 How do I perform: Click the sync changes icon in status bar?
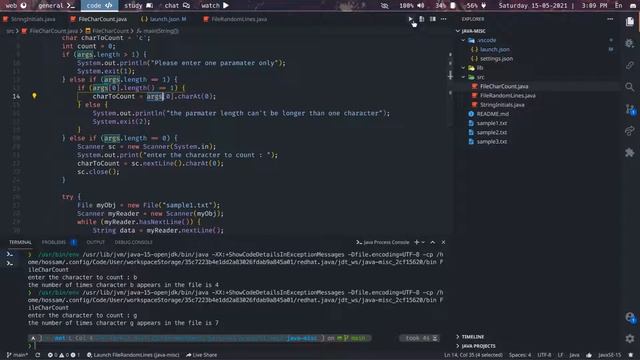click(x=38, y=355)
